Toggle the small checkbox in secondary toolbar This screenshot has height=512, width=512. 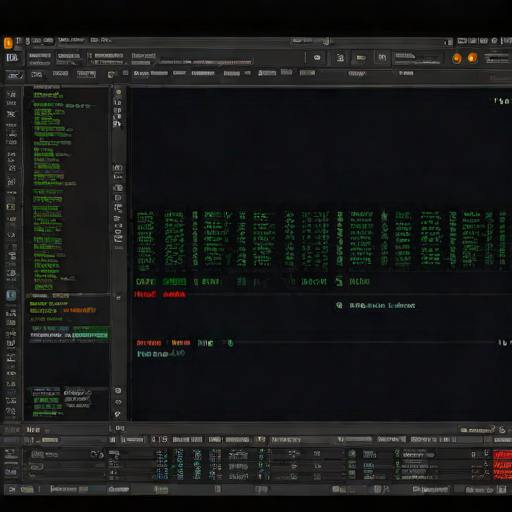[x=126, y=73]
